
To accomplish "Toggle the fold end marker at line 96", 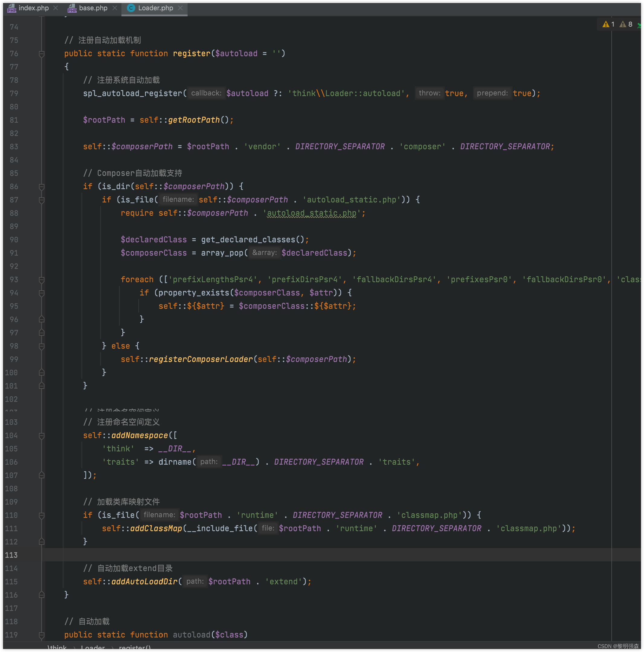I will 41,319.
